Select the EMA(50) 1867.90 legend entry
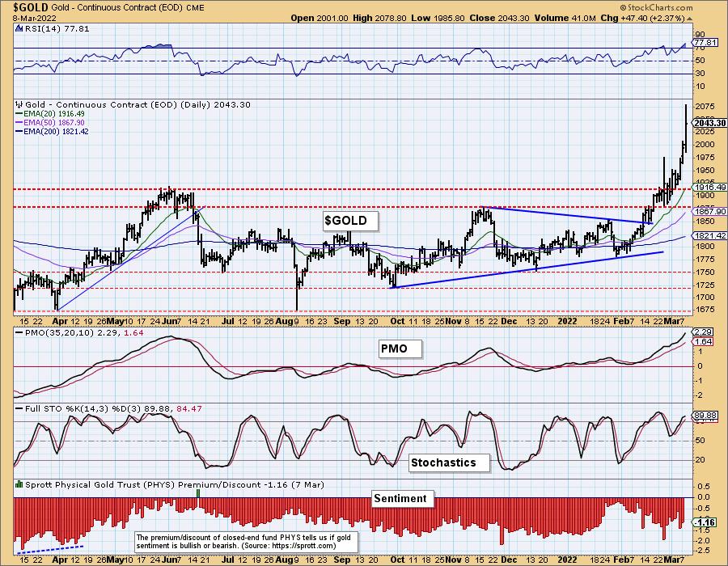The width and height of the screenshot is (728, 566). [x=50, y=122]
